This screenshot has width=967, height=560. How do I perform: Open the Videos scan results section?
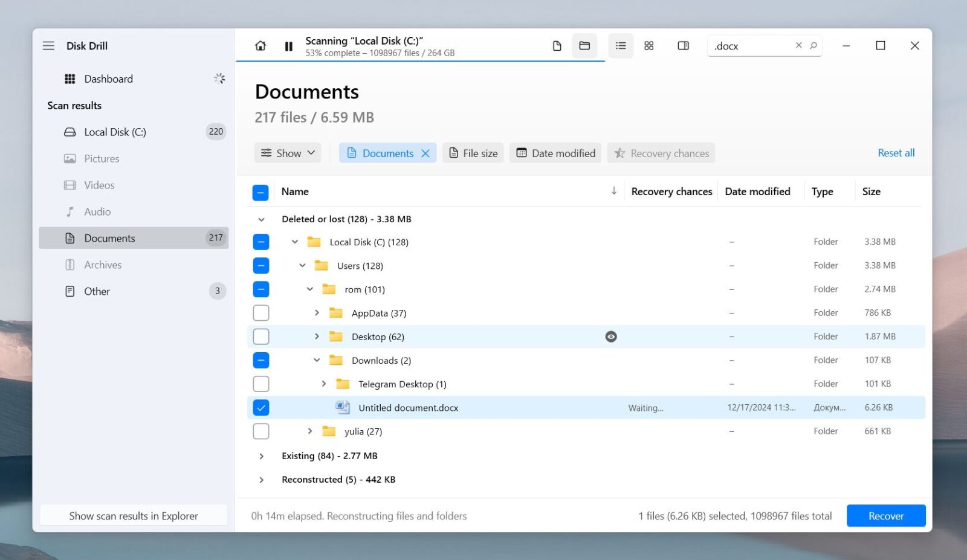pos(99,185)
